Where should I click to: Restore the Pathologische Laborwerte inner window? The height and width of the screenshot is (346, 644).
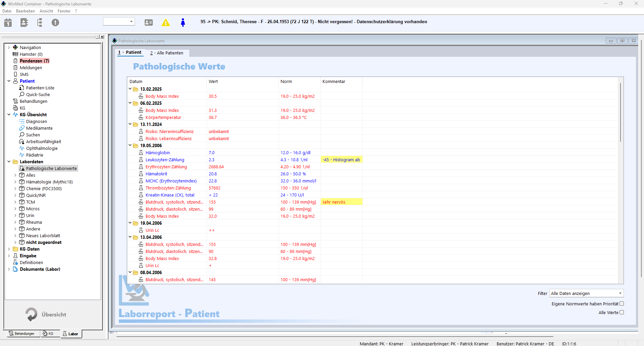(622, 41)
